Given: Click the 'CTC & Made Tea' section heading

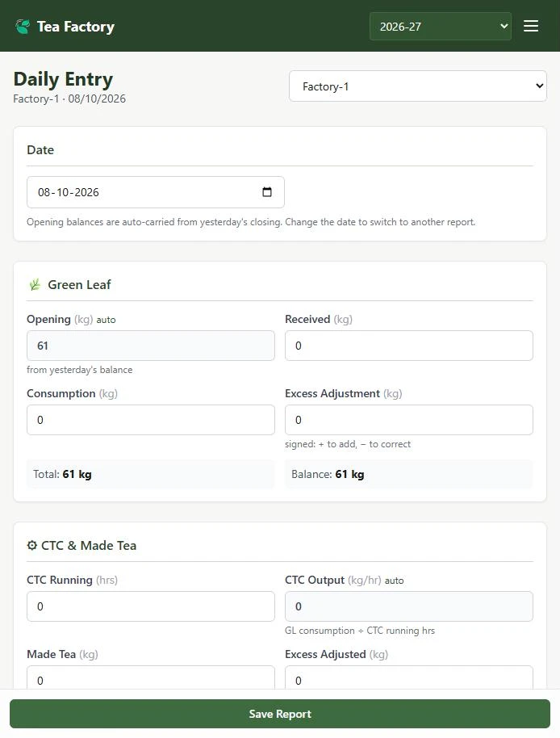Looking at the screenshot, I should pos(89,545).
